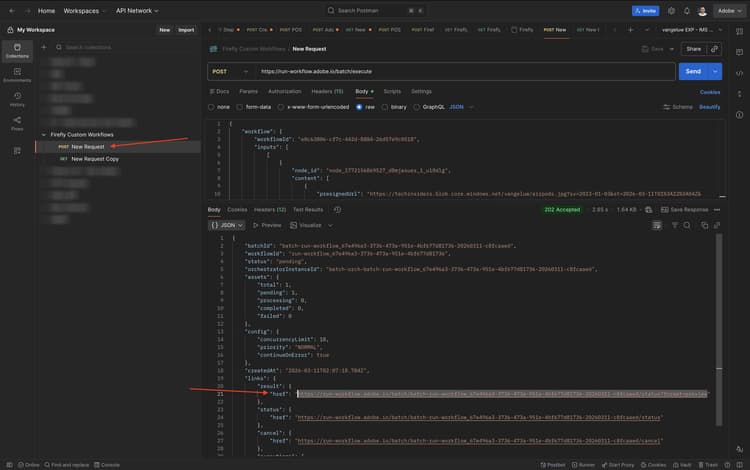Image resolution: width=750 pixels, height=470 pixels.
Task: Click the Beautify link
Action: pyautogui.click(x=709, y=106)
